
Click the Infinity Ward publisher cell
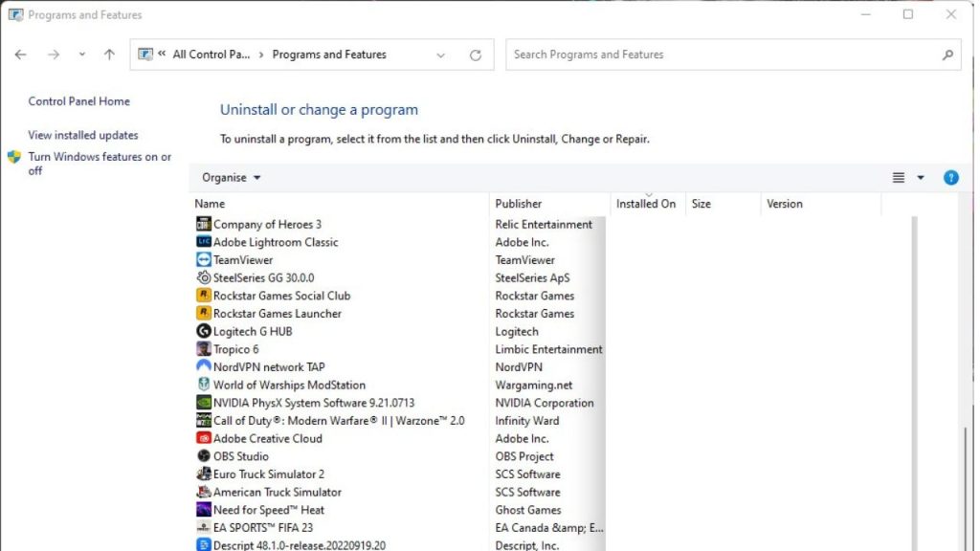point(527,421)
